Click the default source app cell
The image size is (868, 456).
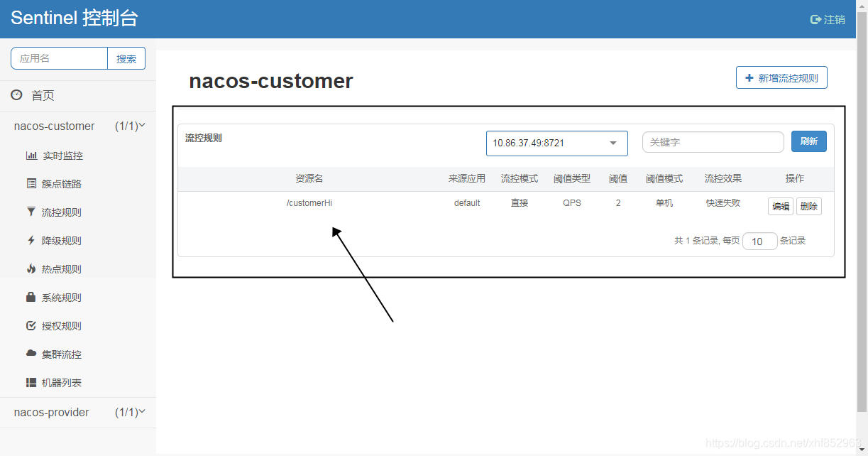pos(467,202)
